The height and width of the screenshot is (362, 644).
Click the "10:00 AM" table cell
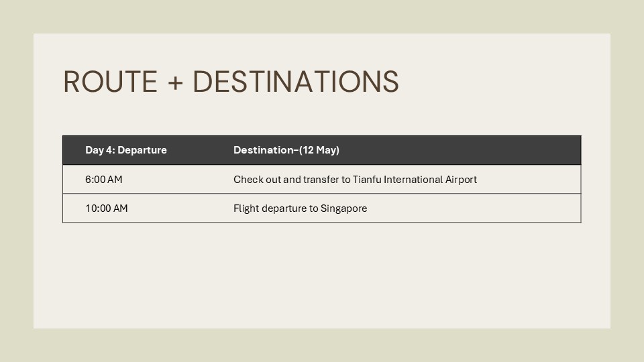point(106,208)
